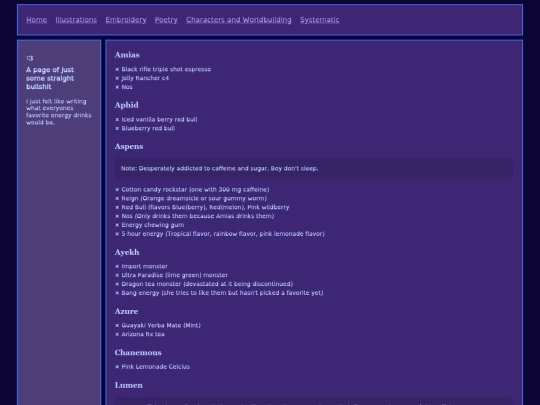Click the note about caffeine and sugar
Image resolution: width=540 pixels, height=405 pixels.
pos(314,168)
